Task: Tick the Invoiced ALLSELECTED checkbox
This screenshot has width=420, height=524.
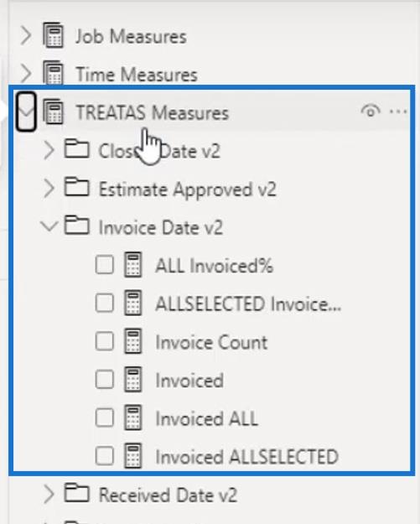Action: 105,456
